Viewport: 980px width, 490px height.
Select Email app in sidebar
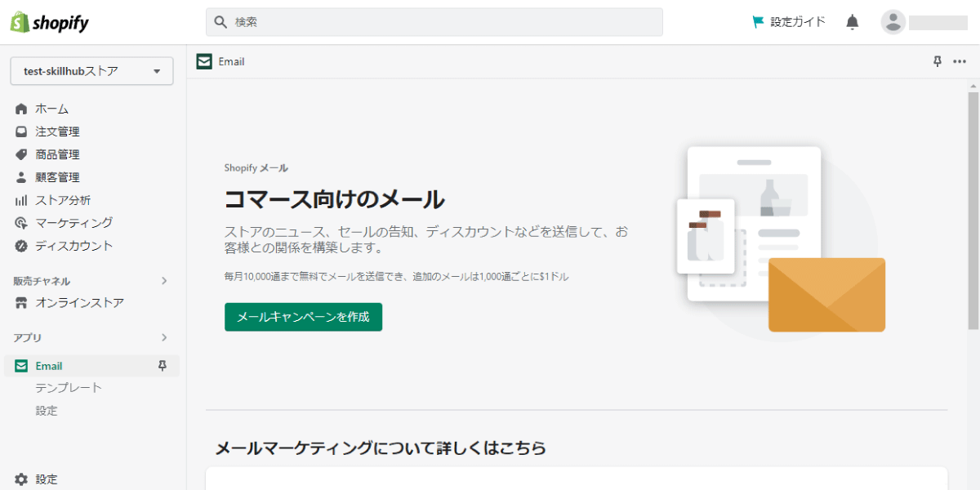91,366
